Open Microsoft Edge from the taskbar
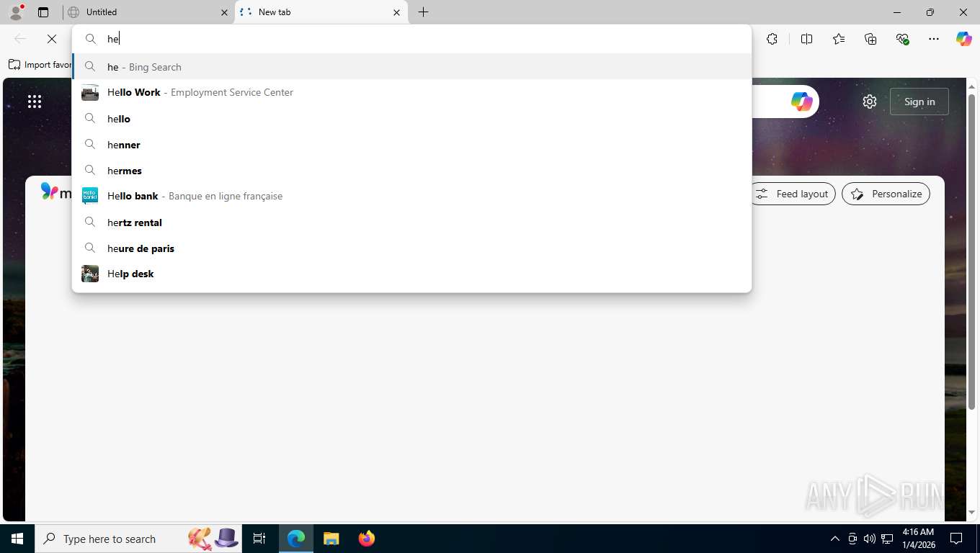The image size is (980, 553). 296,539
